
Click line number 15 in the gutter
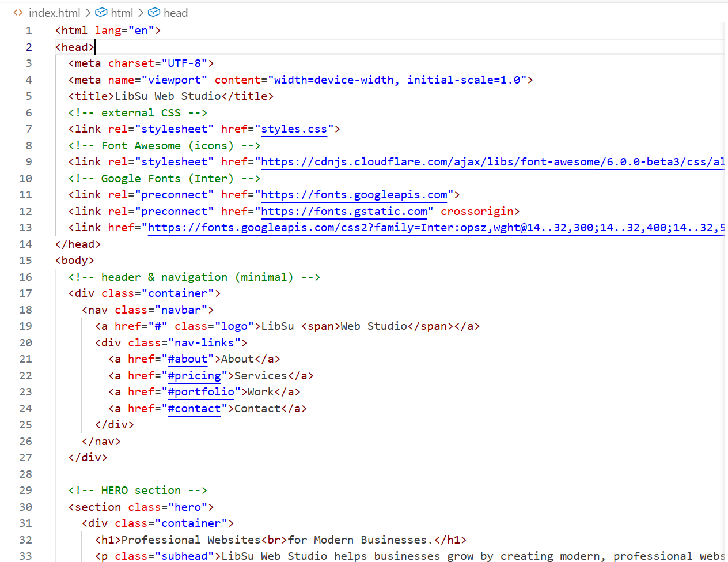click(26, 261)
